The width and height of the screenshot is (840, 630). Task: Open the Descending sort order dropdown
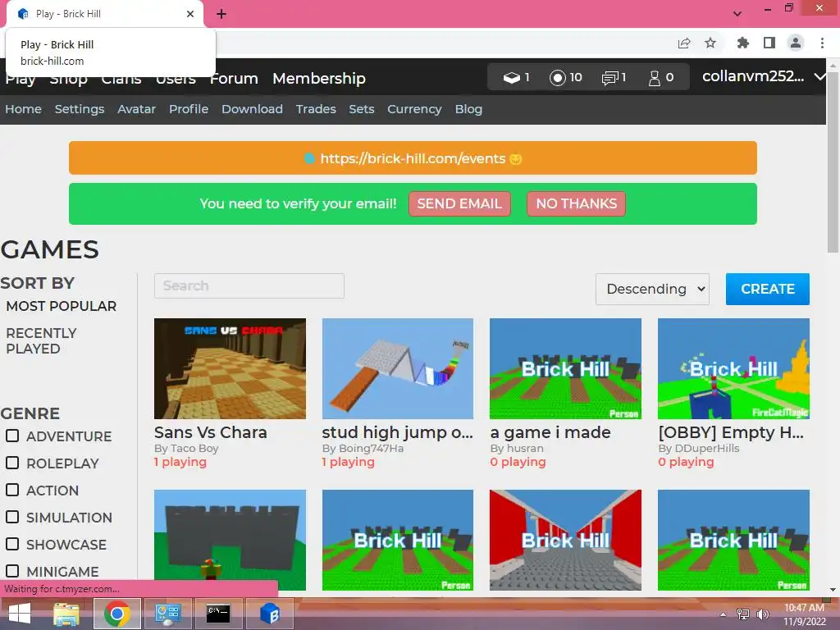(x=652, y=290)
